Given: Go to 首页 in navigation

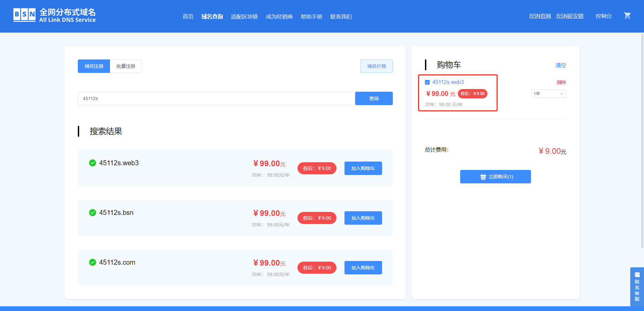Looking at the screenshot, I should click(x=188, y=16).
